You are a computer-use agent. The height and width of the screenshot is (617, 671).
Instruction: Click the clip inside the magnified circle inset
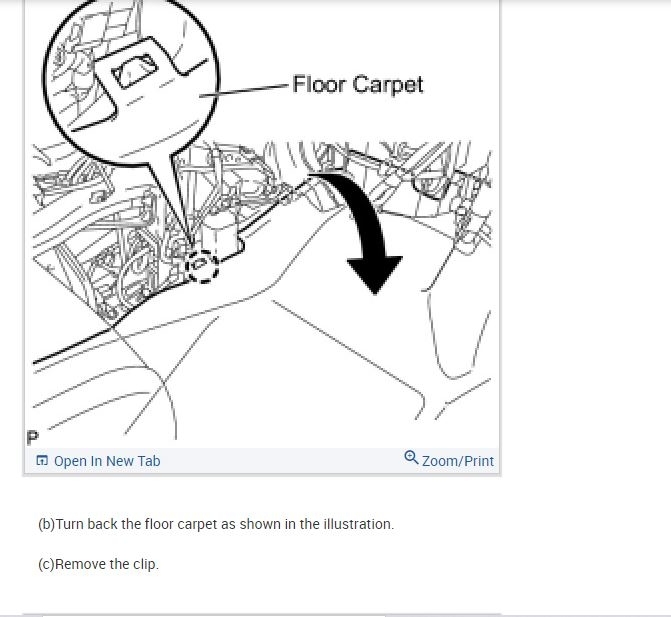[134, 70]
